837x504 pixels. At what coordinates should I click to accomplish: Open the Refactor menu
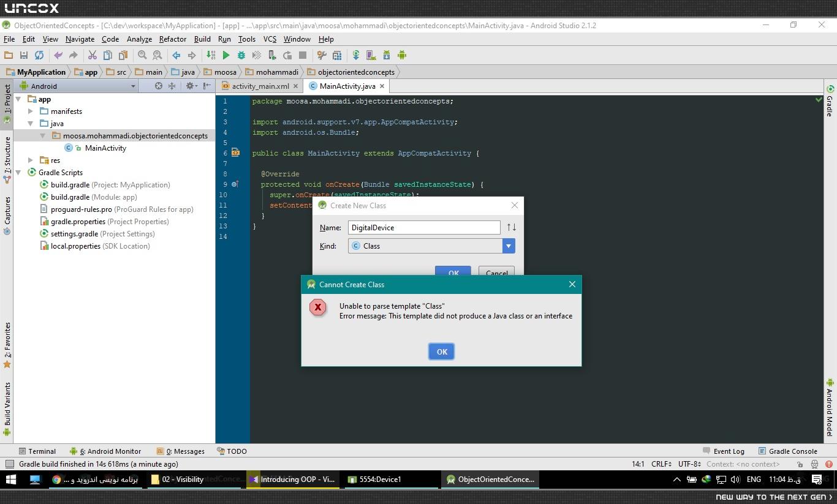coord(173,39)
